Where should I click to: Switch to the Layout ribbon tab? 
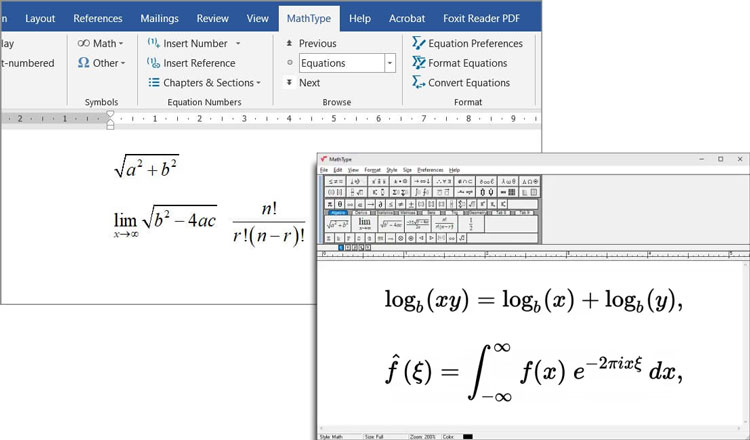(x=40, y=18)
